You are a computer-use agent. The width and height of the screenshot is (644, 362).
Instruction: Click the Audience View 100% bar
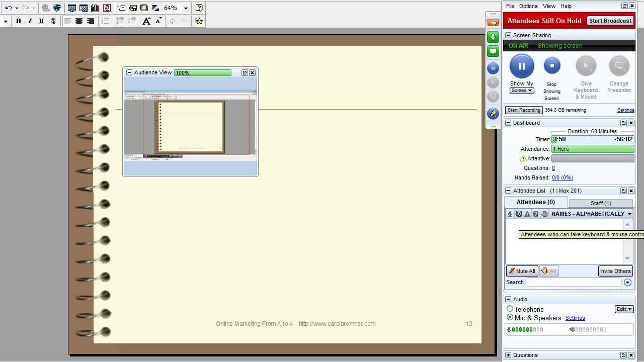click(x=203, y=73)
